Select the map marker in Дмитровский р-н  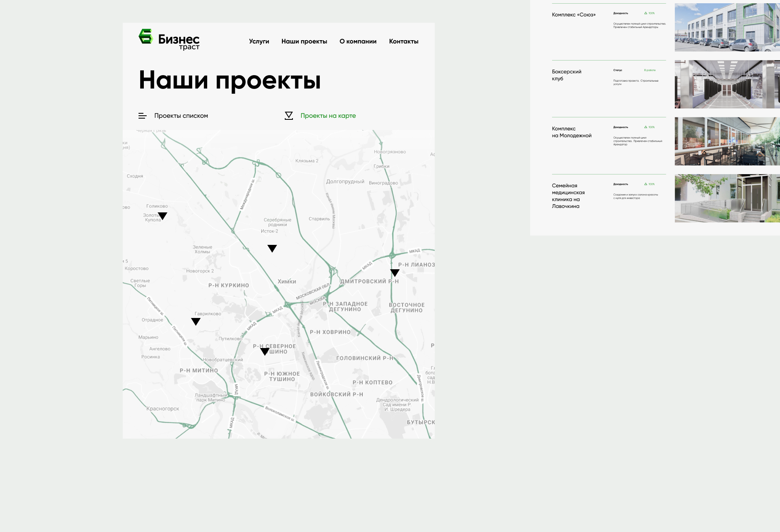[395, 272]
